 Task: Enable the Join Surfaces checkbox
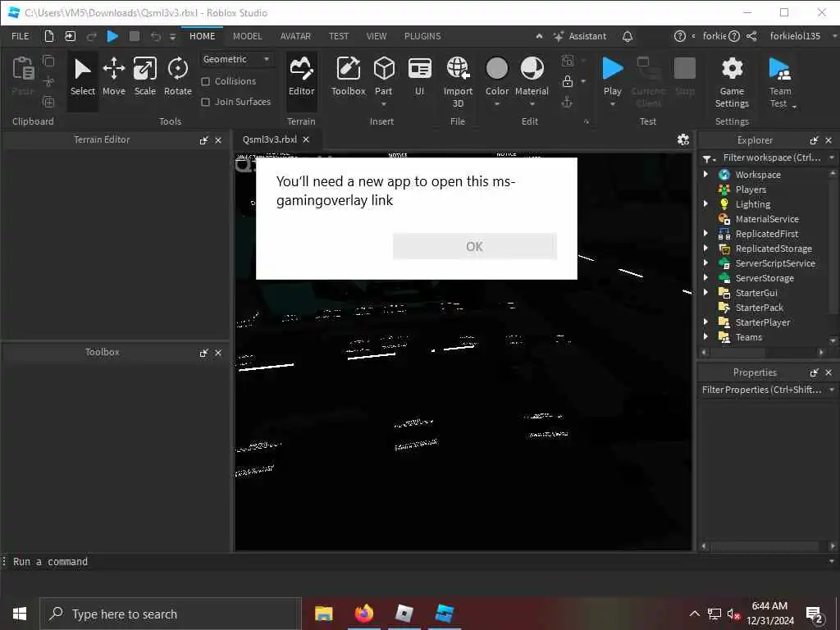tap(205, 102)
